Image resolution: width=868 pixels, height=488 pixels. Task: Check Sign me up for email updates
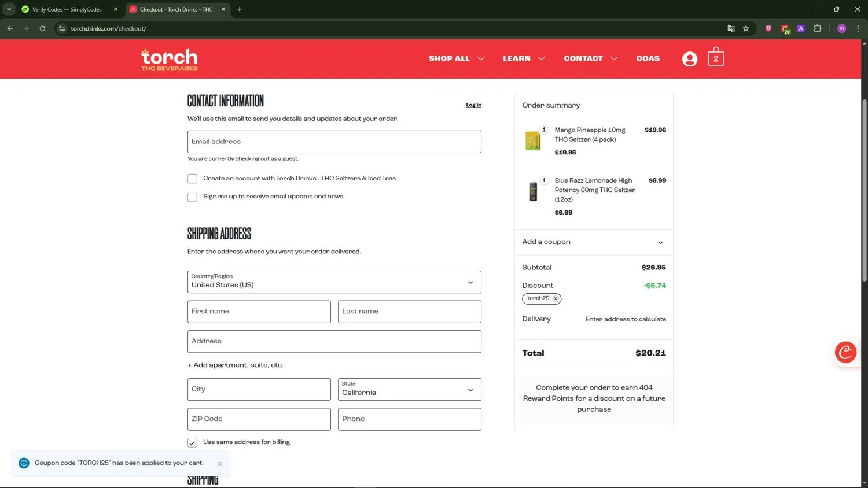(x=192, y=197)
